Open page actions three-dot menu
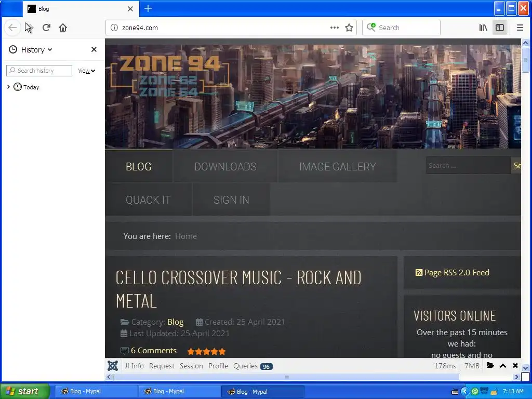Image resolution: width=532 pixels, height=399 pixels. 334,28
